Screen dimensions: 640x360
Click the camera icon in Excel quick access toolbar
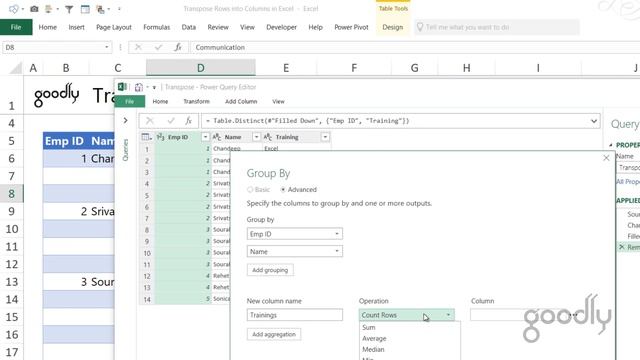coord(35,9)
